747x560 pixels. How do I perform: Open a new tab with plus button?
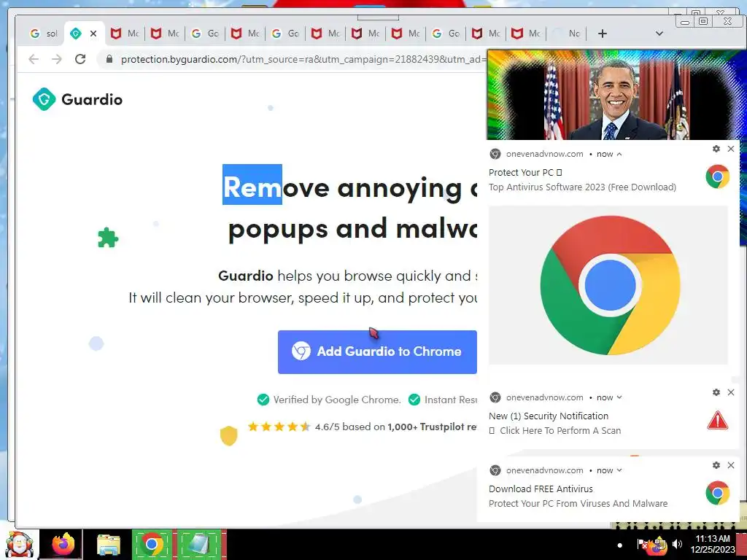click(x=602, y=34)
